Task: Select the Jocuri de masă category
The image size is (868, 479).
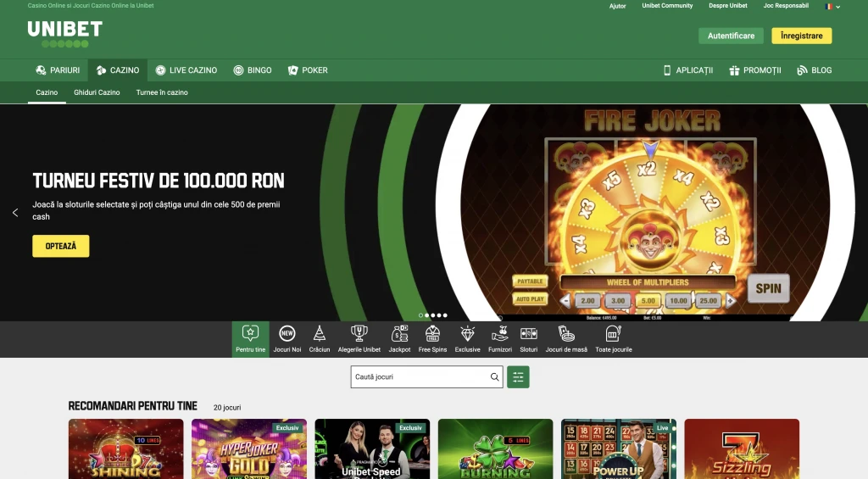Action: click(x=566, y=338)
